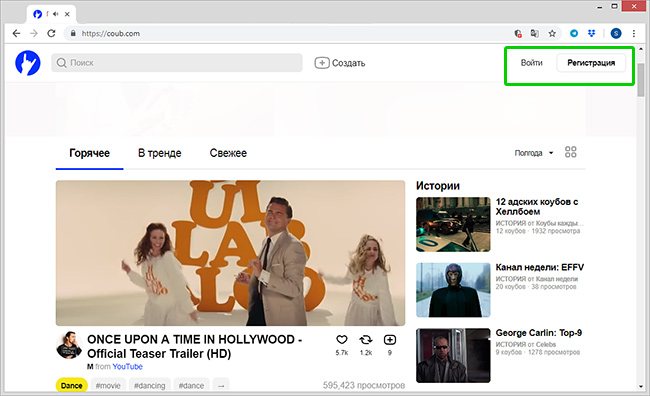Click the yellow Dance category tag
Screen dimensions: 650x396
pyautogui.click(x=71, y=386)
